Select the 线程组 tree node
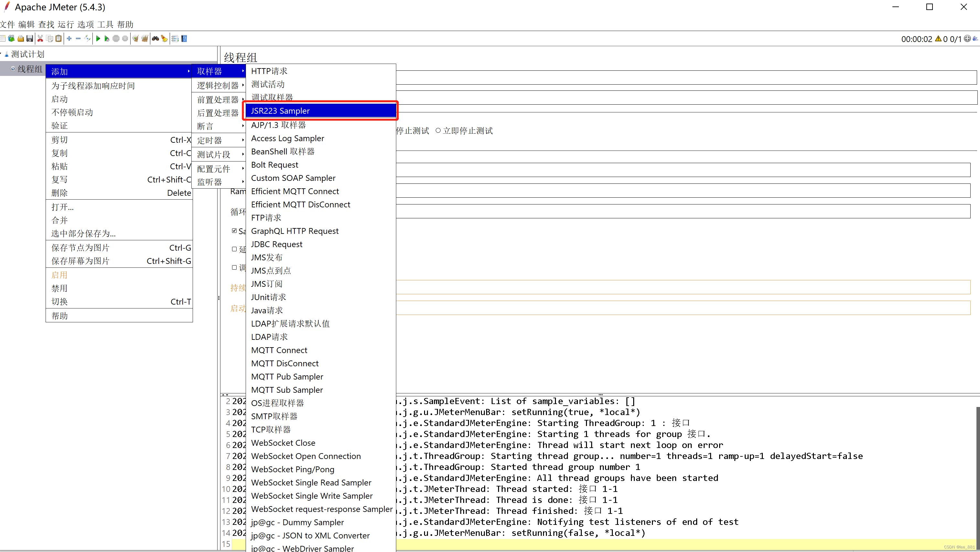980x552 pixels. point(30,69)
